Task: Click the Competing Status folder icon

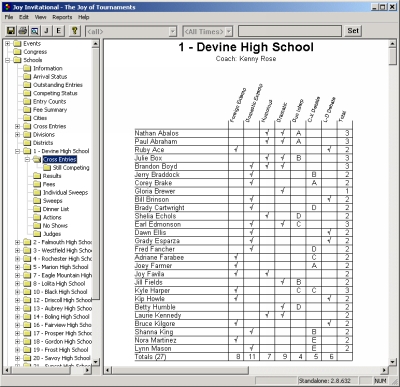Action: pos(27,93)
